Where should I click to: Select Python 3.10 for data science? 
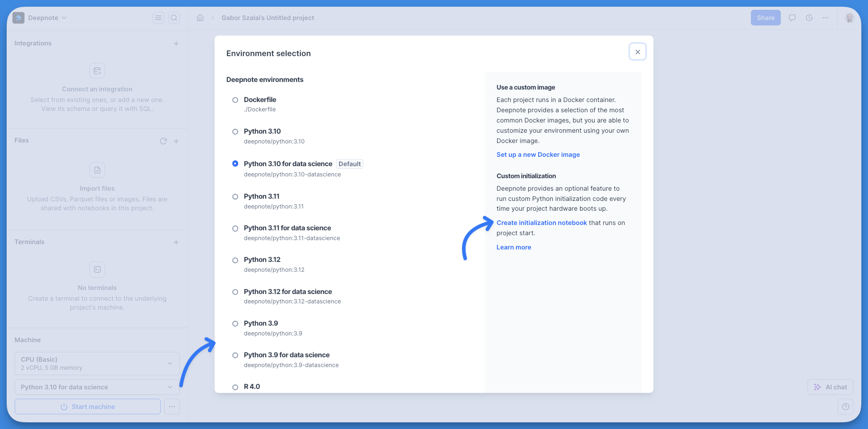click(235, 164)
